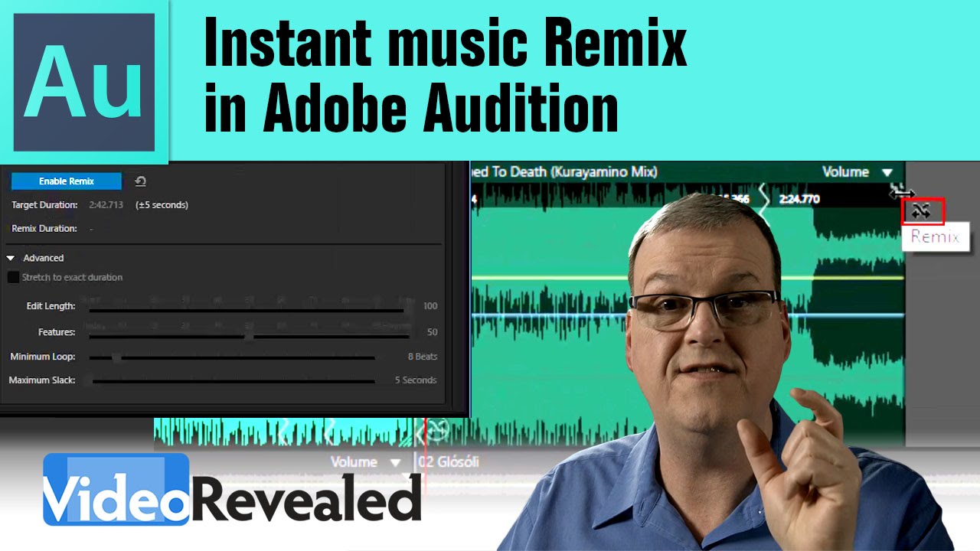Image resolution: width=980 pixels, height=551 pixels.
Task: Click the Edit Length value 100
Action: (430, 306)
